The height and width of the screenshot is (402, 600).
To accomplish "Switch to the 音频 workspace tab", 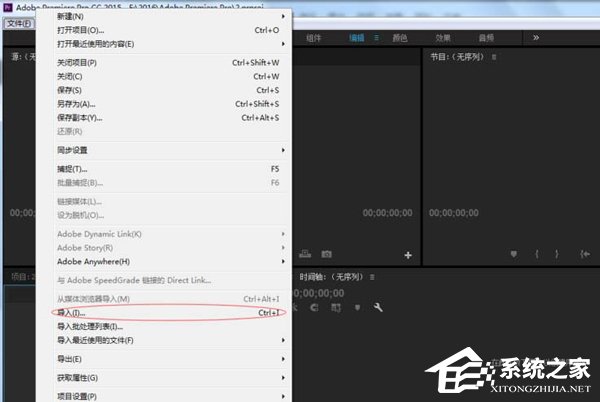I will pos(486,38).
